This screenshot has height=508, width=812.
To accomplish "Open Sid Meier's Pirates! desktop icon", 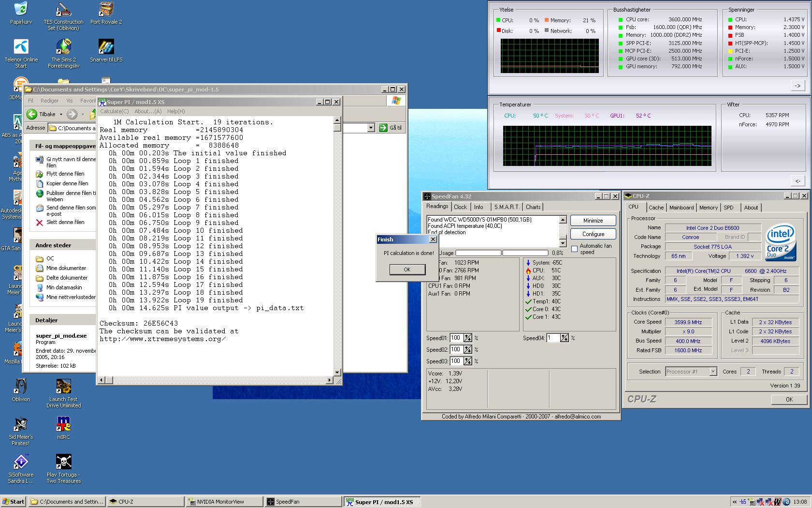I will pyautogui.click(x=21, y=431).
